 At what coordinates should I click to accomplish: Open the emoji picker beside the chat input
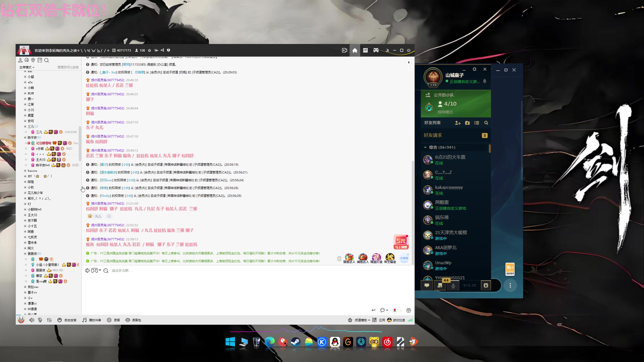(106, 270)
